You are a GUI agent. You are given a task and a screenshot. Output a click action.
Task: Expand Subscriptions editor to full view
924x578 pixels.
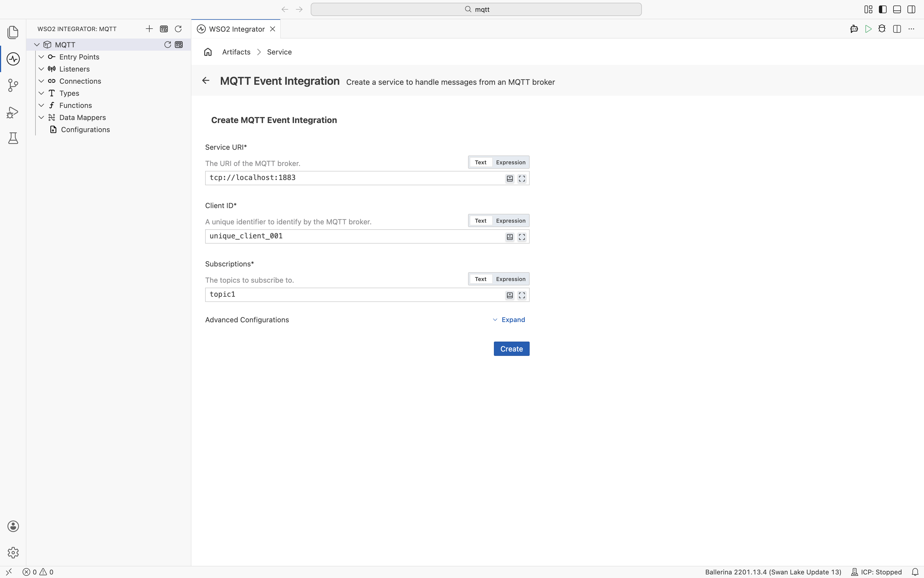522,296
